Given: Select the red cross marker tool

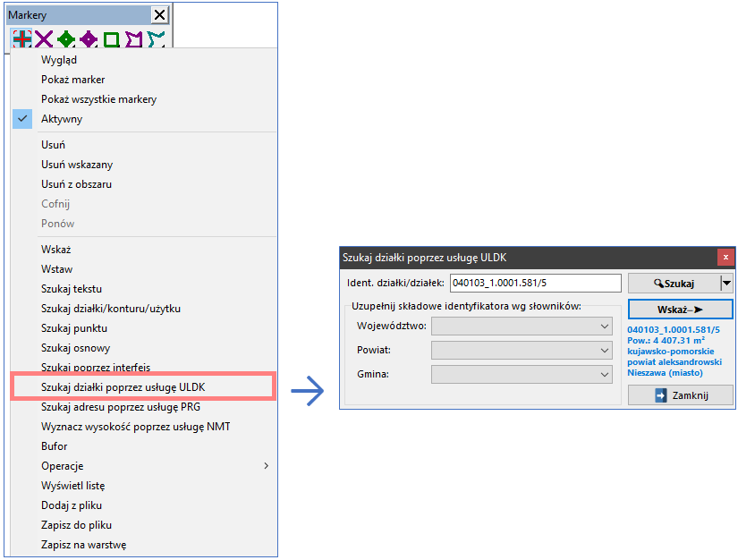Looking at the screenshot, I should (22, 39).
